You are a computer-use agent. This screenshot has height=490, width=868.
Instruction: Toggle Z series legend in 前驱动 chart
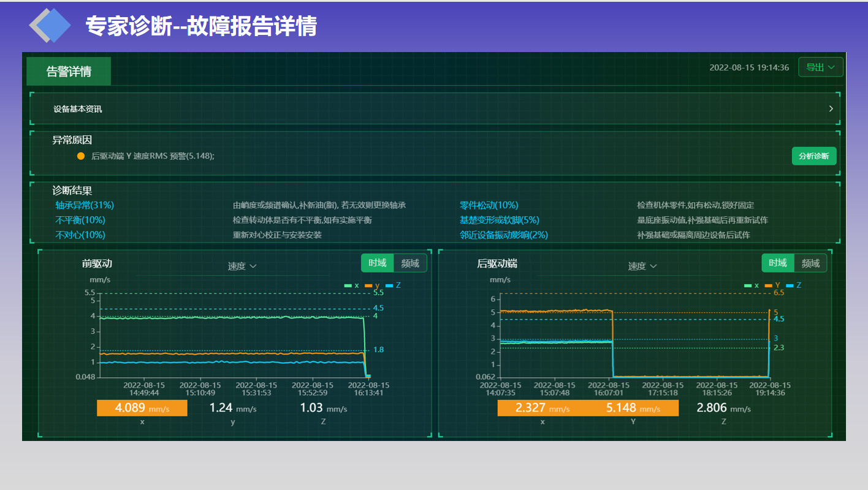pos(393,285)
